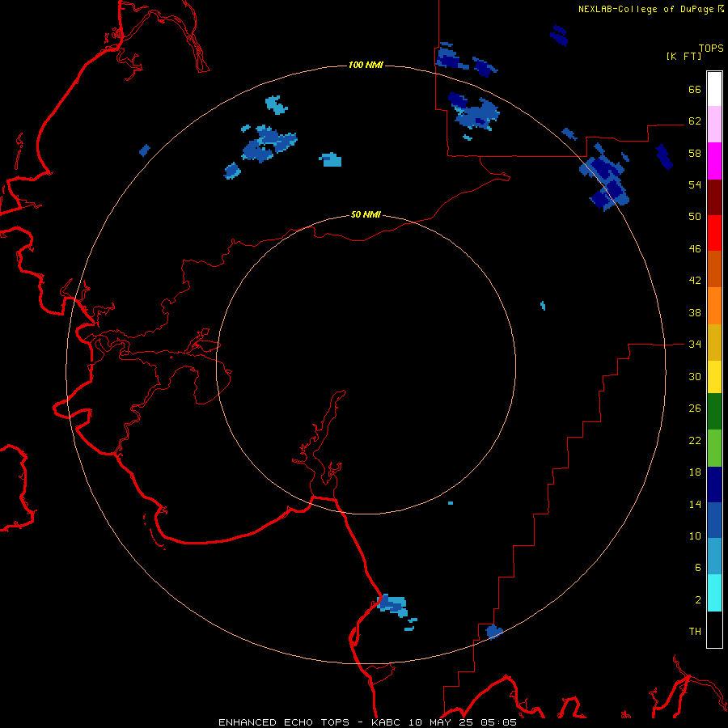Click the 50 value on the color scale
The image size is (728, 728).
click(695, 216)
